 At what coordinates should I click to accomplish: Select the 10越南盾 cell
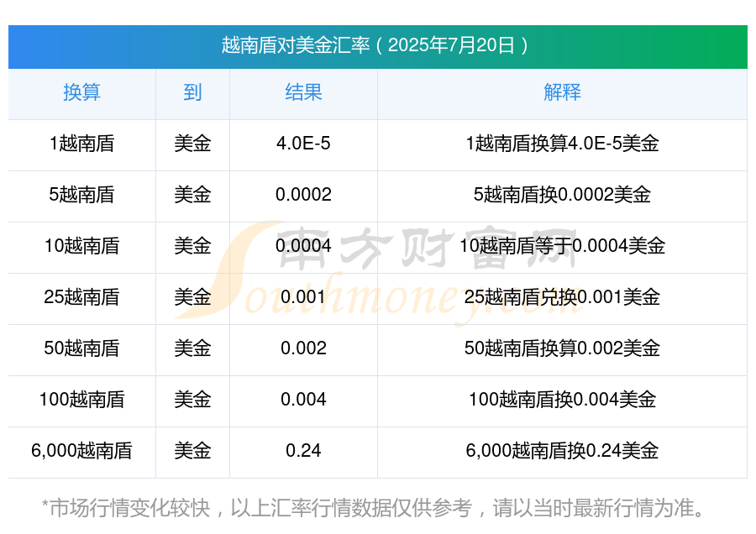tap(82, 246)
